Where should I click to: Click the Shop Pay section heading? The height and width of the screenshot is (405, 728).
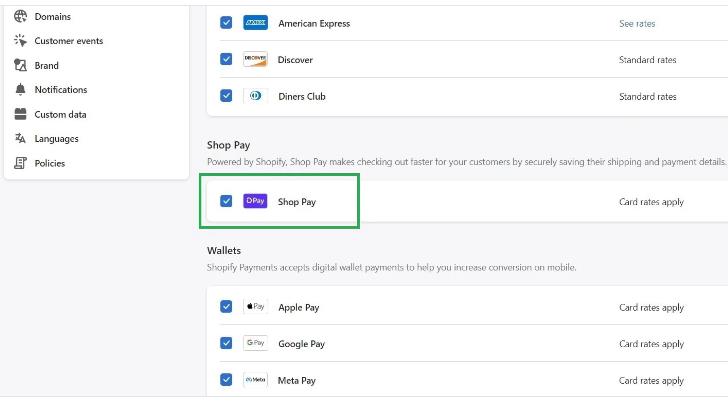tap(228, 145)
